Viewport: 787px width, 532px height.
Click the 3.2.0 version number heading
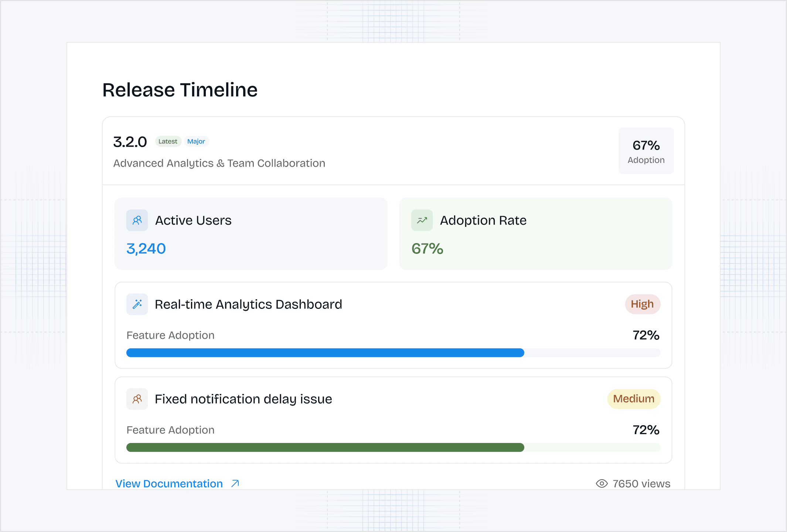tap(130, 142)
